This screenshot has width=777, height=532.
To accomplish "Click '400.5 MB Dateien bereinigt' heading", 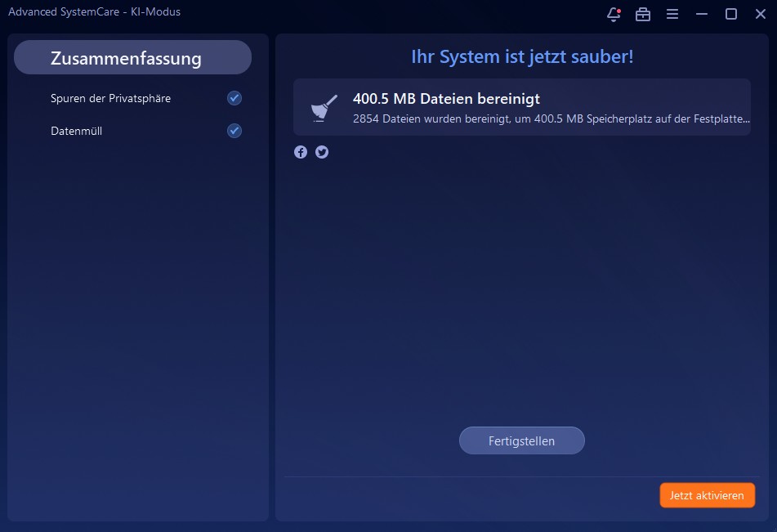I will tap(446, 99).
